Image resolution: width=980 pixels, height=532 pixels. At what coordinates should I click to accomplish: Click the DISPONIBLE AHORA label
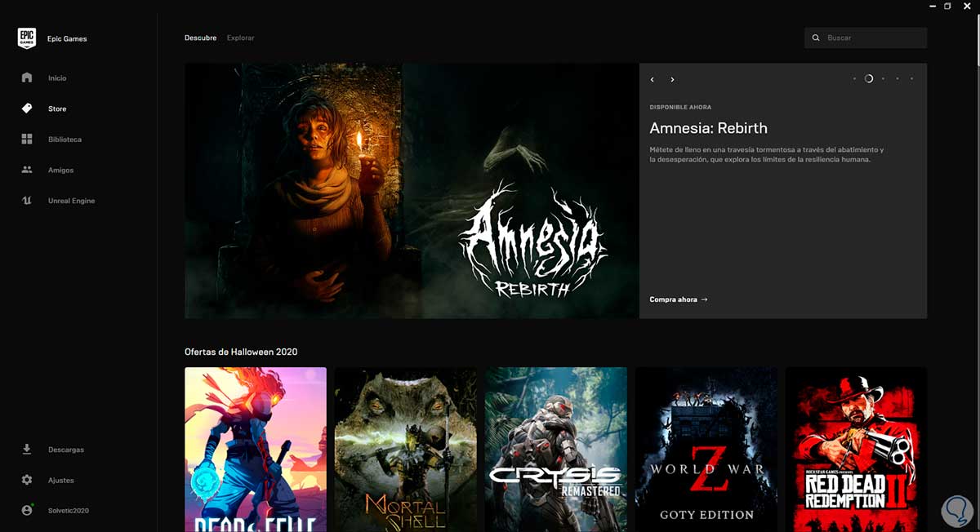[x=680, y=107]
